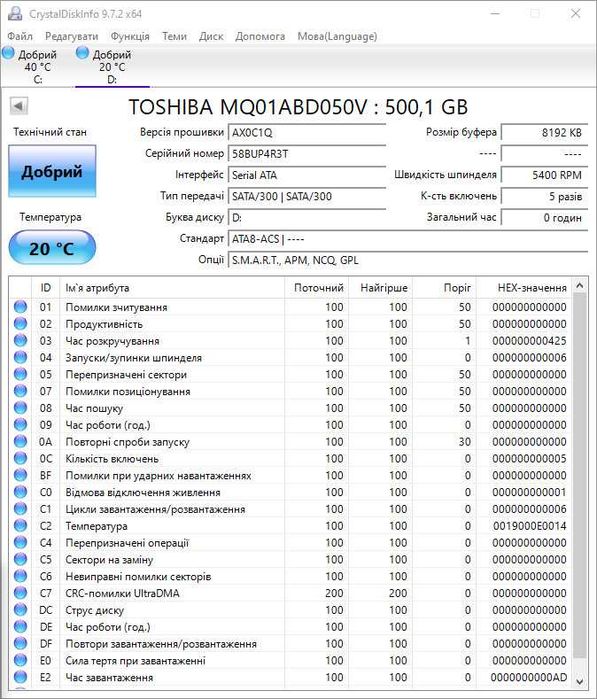Click status orb for 0A Повторні спроби запуску
This screenshot has height=699, width=597.
(x=21, y=441)
